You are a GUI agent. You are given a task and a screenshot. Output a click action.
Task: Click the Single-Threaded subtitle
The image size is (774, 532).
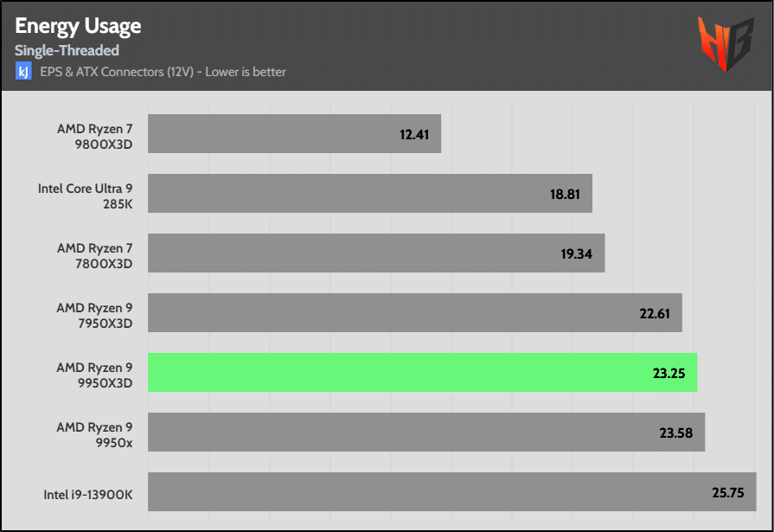pos(67,51)
